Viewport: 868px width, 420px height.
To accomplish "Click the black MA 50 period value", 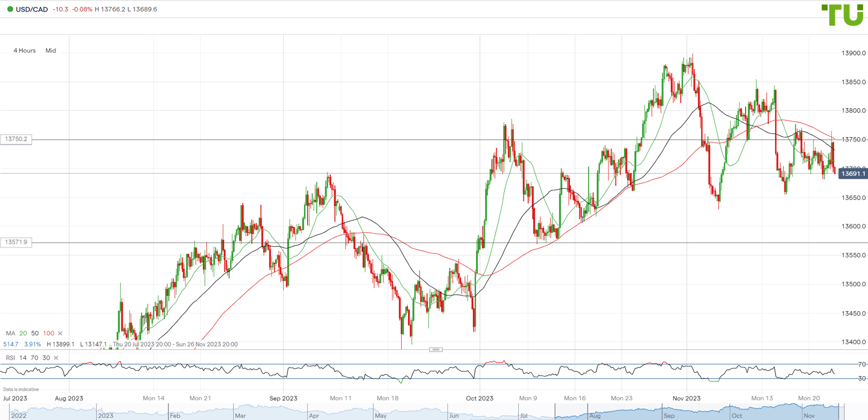I will 35,334.
